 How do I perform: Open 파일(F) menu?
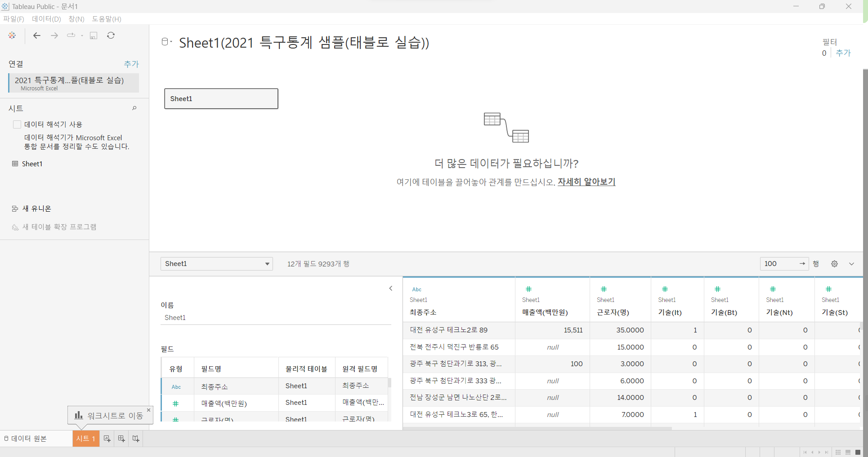13,19
